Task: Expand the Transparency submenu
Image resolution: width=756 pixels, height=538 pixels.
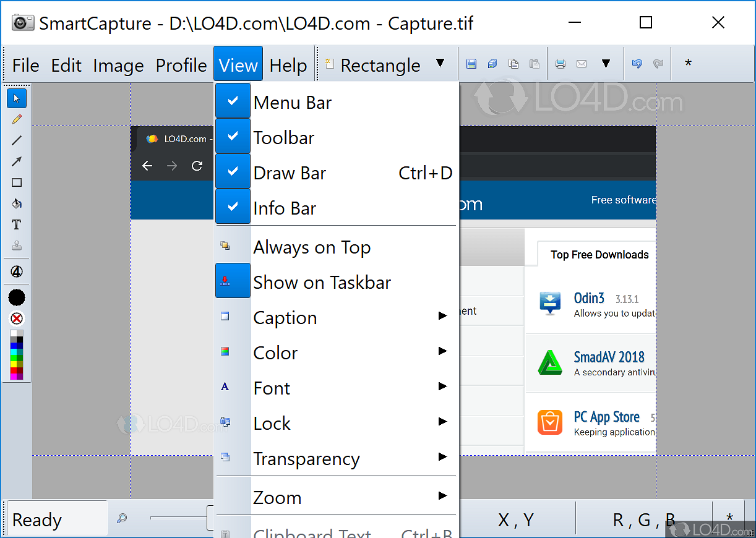Action: [307, 459]
